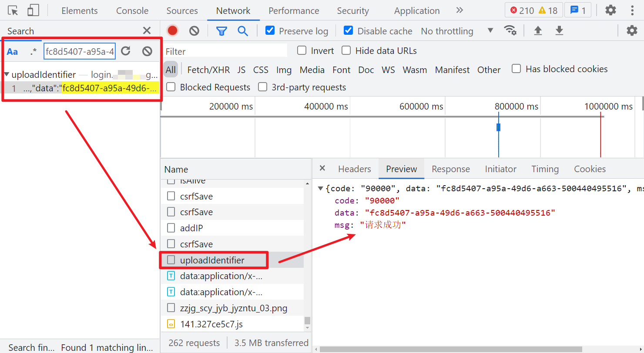
Task: Collapse the JSON response object triangle
Action: [321, 189]
